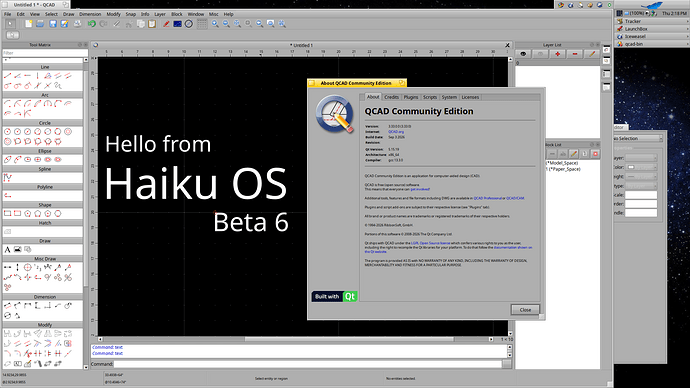
Task: Switch to the Plugins tab
Action: 411,97
